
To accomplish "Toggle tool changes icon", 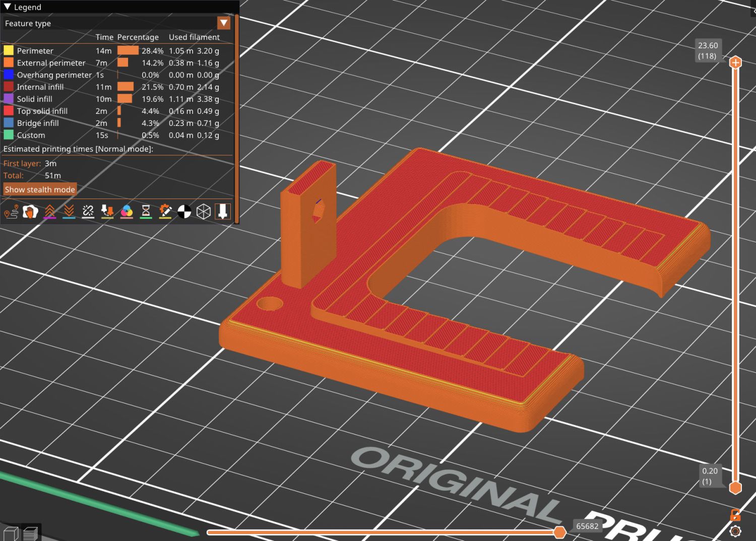I will coord(107,212).
